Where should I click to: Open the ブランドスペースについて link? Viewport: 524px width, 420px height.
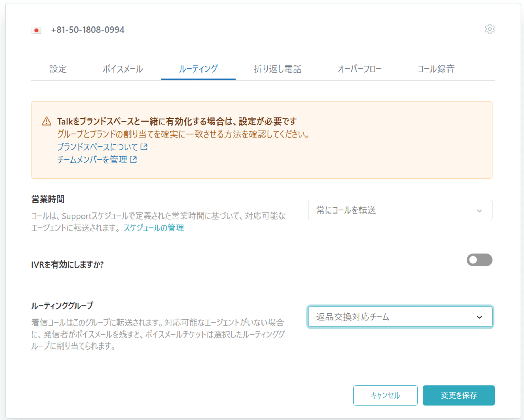[x=97, y=147]
